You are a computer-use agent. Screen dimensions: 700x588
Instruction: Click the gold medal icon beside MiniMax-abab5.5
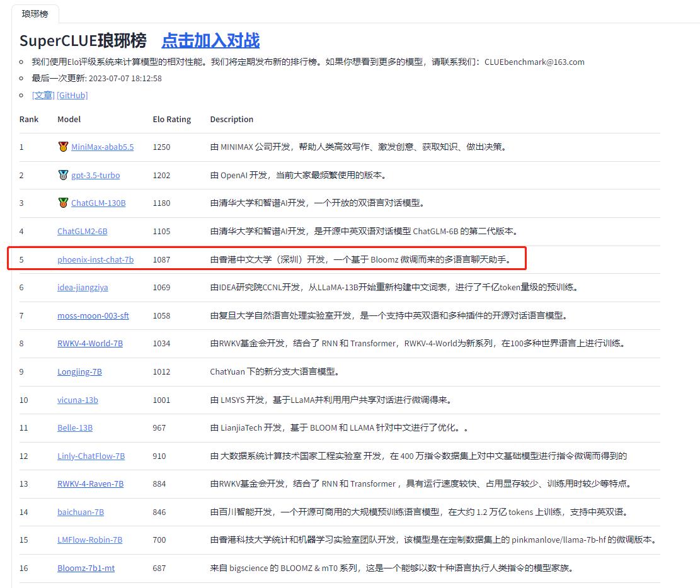coord(64,146)
